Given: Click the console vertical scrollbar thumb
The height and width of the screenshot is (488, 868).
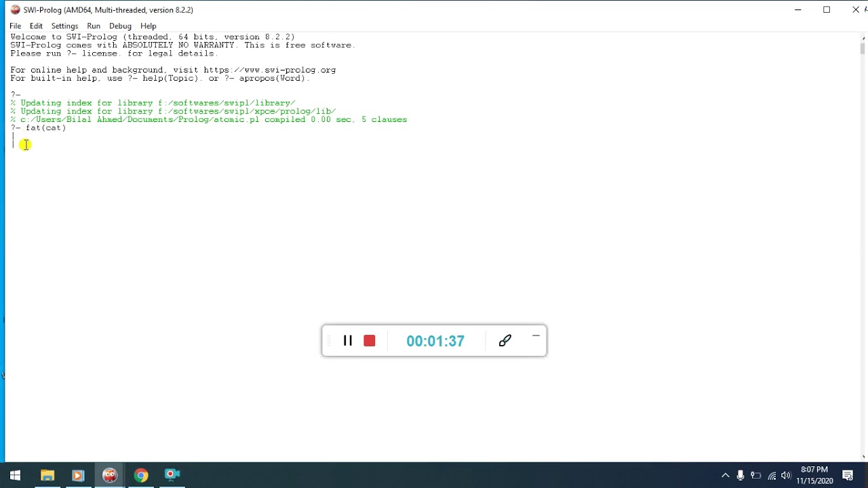Looking at the screenshot, I should click(863, 47).
